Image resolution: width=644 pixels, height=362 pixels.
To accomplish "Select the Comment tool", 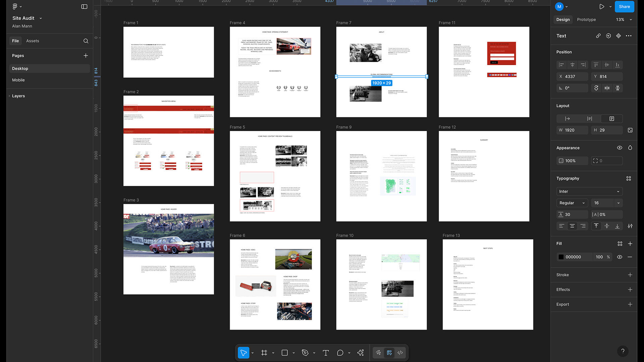I will point(340,353).
